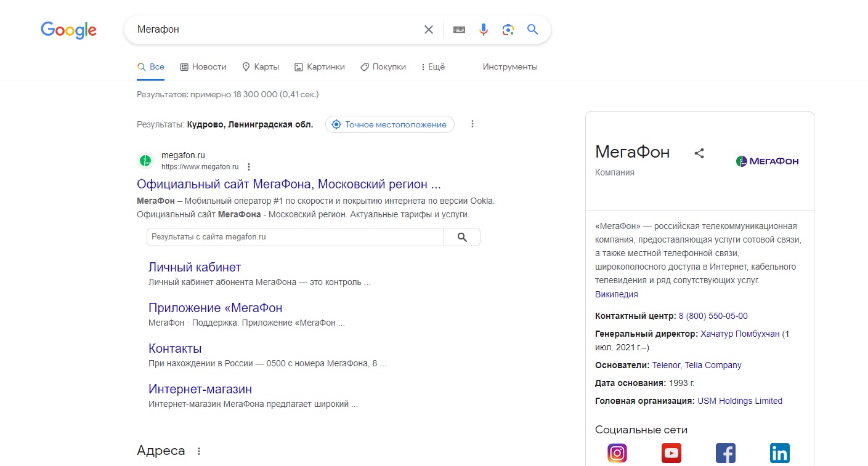Screen dimensions: 868x466
Task: Open USM Holdings Limited link
Action: click(740, 401)
